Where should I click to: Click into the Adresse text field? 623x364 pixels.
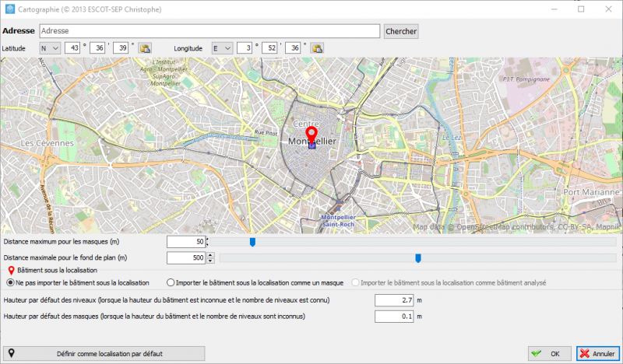[x=209, y=31]
